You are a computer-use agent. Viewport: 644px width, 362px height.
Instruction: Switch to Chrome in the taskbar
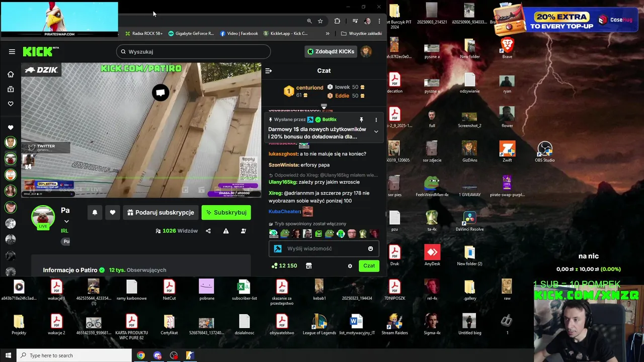click(141, 355)
